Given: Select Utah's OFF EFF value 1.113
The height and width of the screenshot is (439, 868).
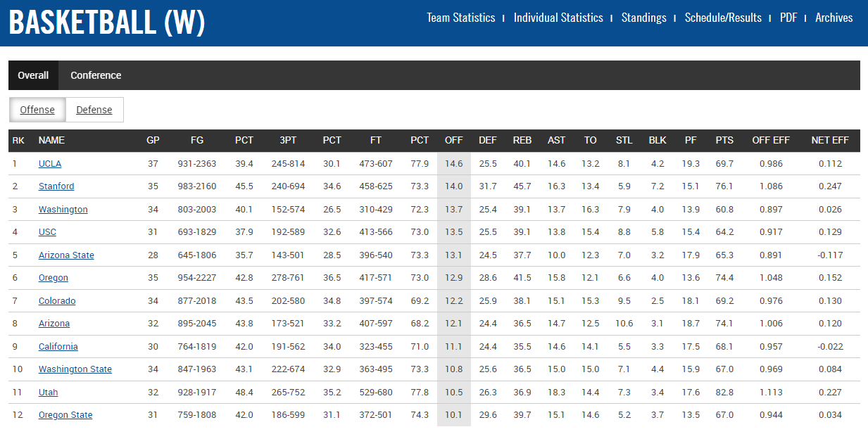Looking at the screenshot, I should 771,393.
